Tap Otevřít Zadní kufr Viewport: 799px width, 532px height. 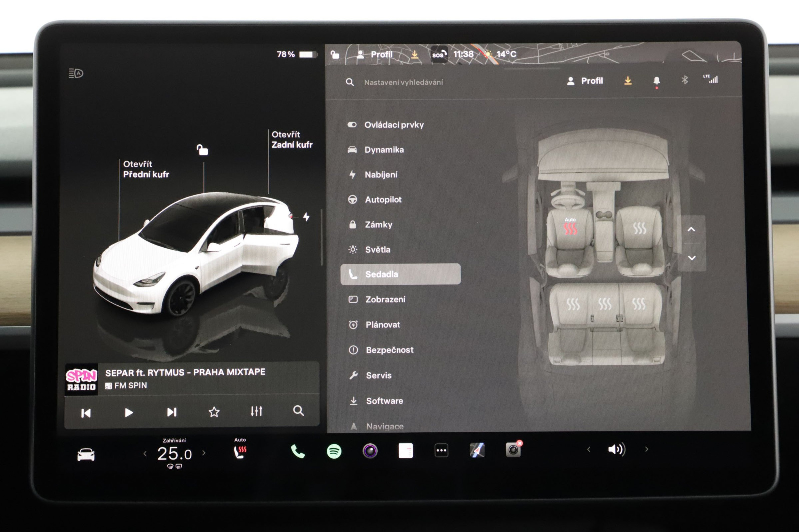(x=292, y=140)
